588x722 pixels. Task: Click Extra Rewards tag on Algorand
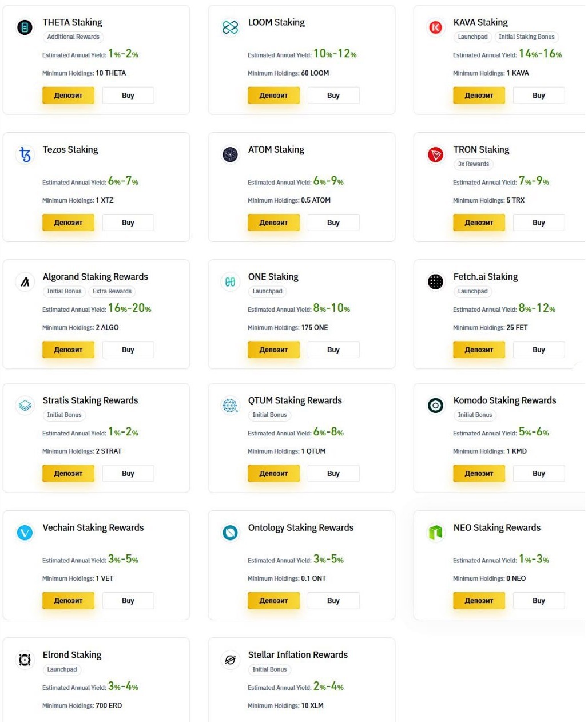[112, 291]
